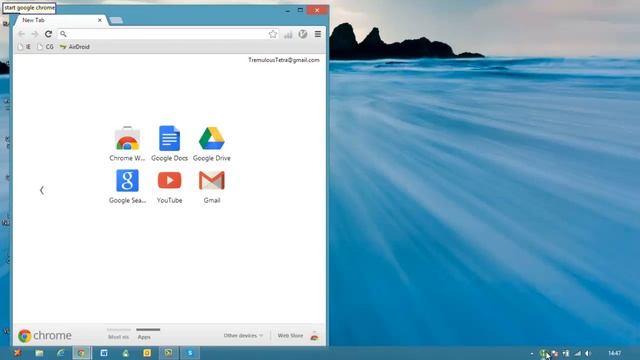Click the round globe extension icon in toolbar
This screenshot has width=640, height=360.
(x=302, y=34)
